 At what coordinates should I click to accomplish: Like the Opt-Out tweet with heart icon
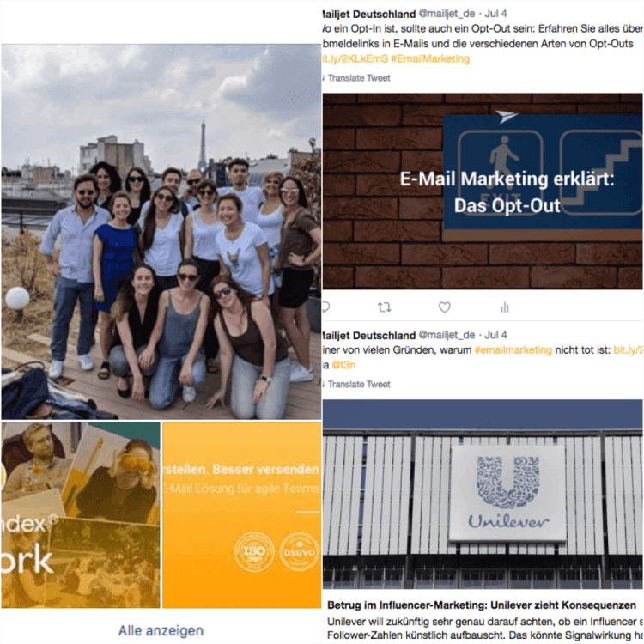[x=445, y=307]
